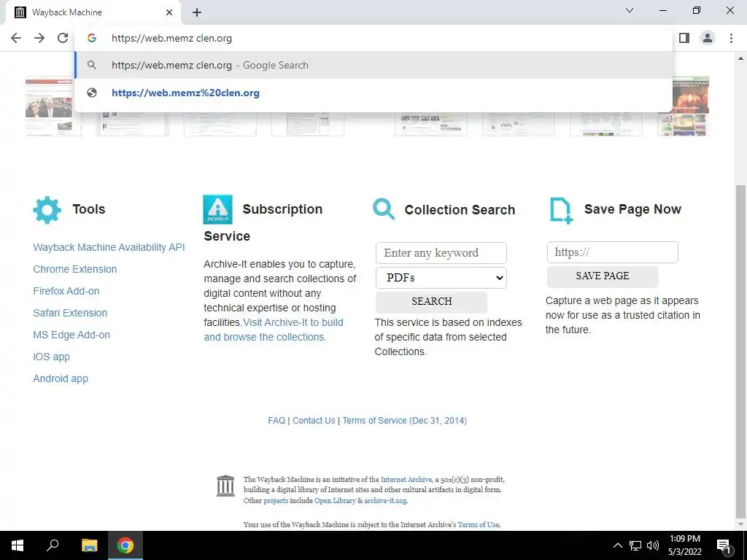747x560 pixels.
Task: Go forward with the browser forward arrow
Action: [x=39, y=38]
